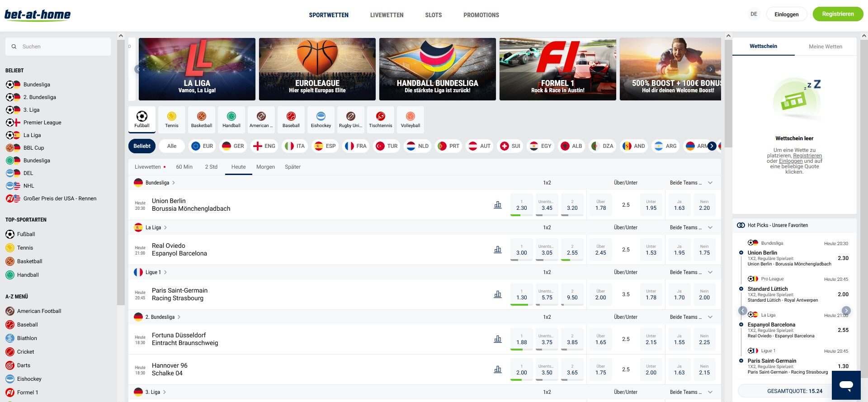Select the Volleyball sport icon tile
This screenshot has height=402, width=868.
[410, 120]
